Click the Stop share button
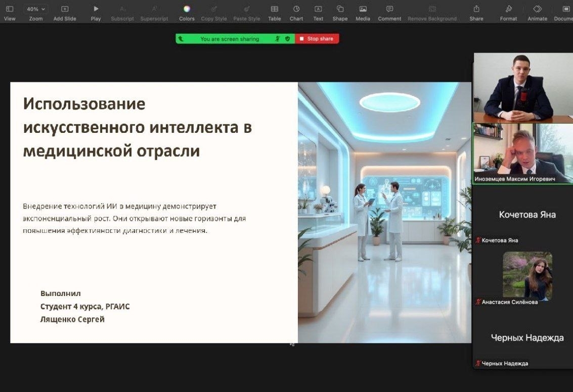This screenshot has width=573, height=392. (x=317, y=39)
